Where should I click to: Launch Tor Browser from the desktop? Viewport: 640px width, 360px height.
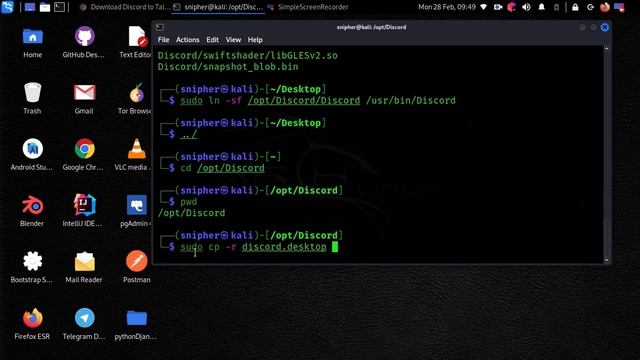coord(136,98)
